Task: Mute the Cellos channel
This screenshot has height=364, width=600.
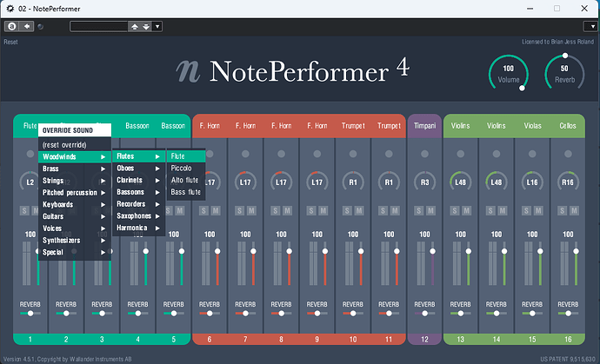Action: click(574, 211)
